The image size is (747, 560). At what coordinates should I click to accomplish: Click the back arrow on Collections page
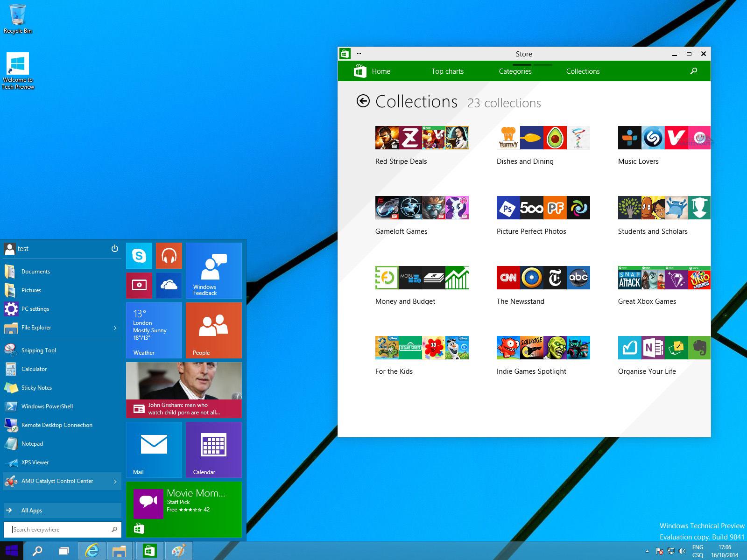tap(365, 101)
